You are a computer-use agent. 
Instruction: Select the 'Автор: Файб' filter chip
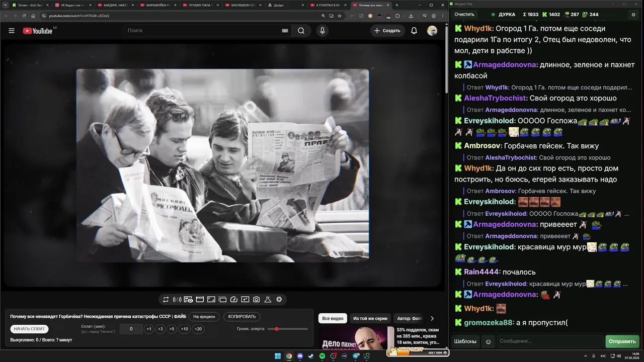[x=410, y=318]
